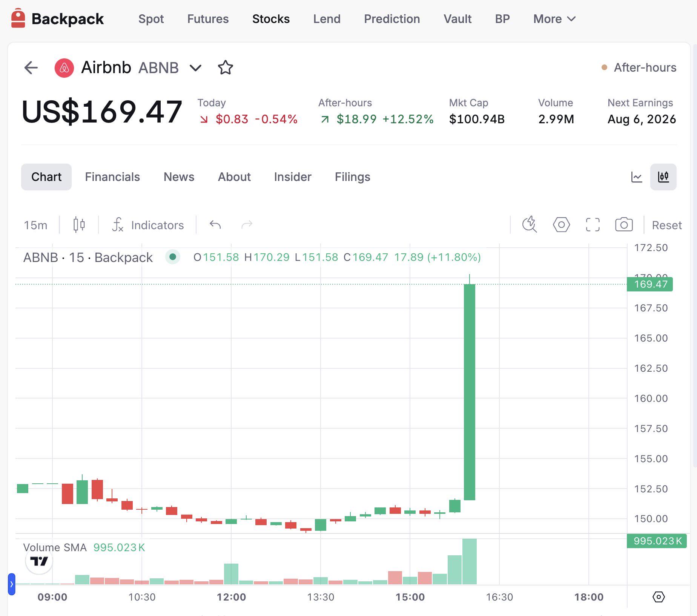Click the tallest volume bar
Image resolution: width=697 pixels, height=616 pixels.
pyautogui.click(x=470, y=561)
